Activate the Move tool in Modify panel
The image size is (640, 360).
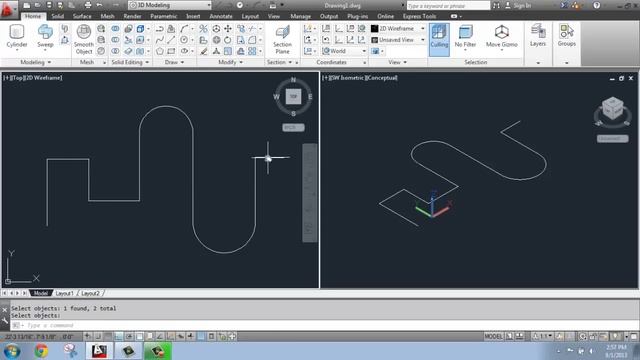(228, 29)
